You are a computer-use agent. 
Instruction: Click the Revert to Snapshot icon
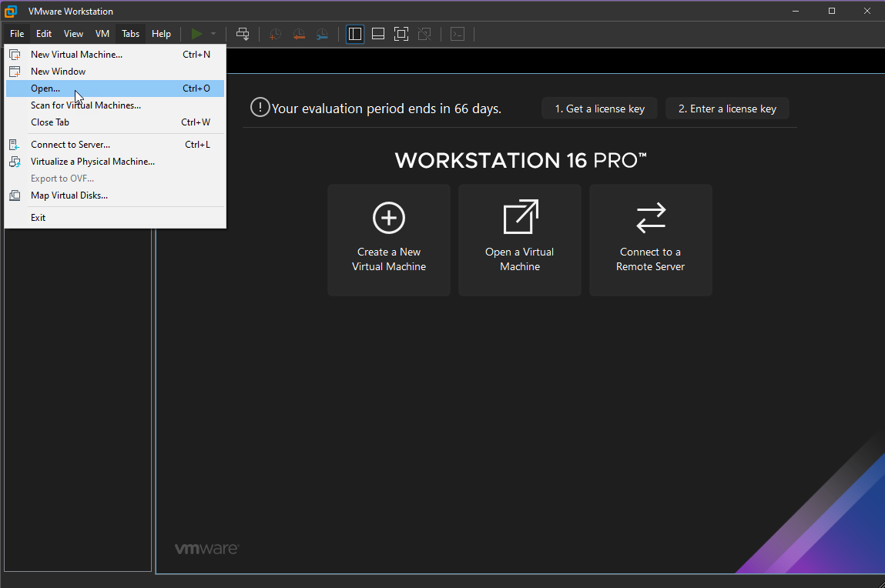[x=299, y=34]
